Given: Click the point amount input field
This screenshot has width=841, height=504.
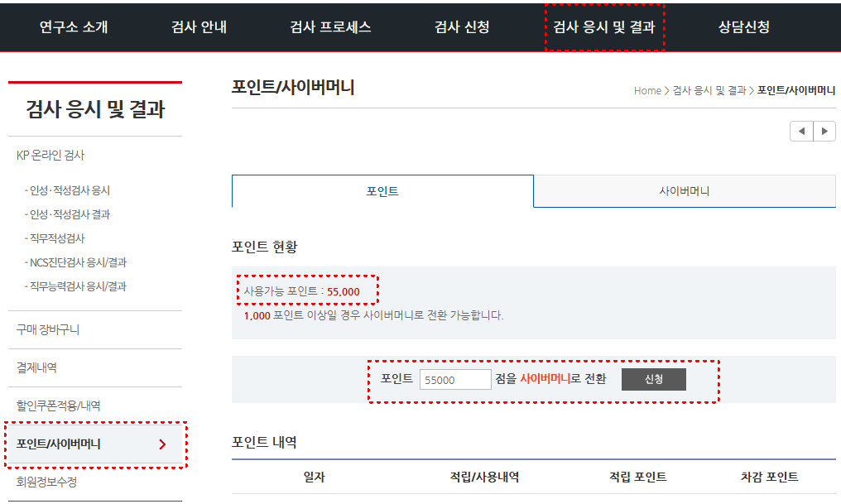Looking at the screenshot, I should point(455,379).
